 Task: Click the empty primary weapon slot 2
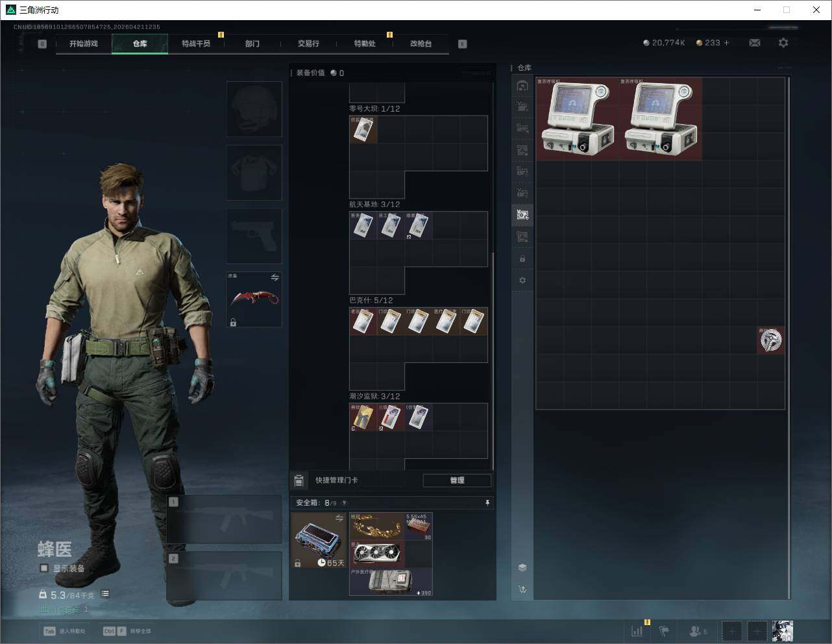[x=225, y=576]
